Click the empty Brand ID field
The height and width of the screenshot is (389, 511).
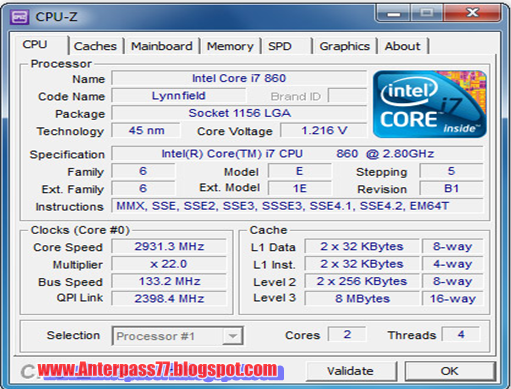(x=347, y=96)
